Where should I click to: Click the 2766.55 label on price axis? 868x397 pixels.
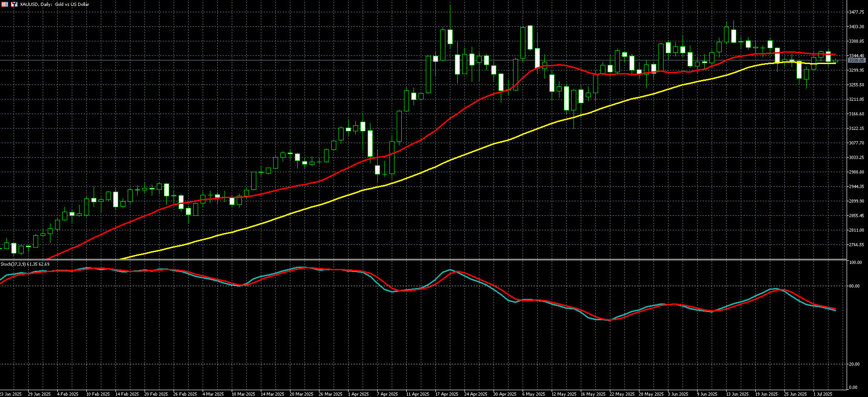pos(856,245)
